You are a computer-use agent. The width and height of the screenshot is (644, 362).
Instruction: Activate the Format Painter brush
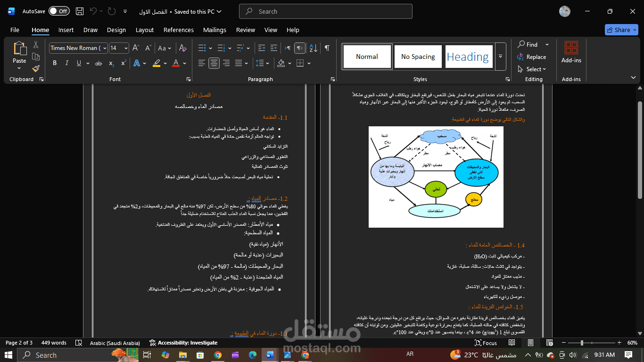[36, 69]
